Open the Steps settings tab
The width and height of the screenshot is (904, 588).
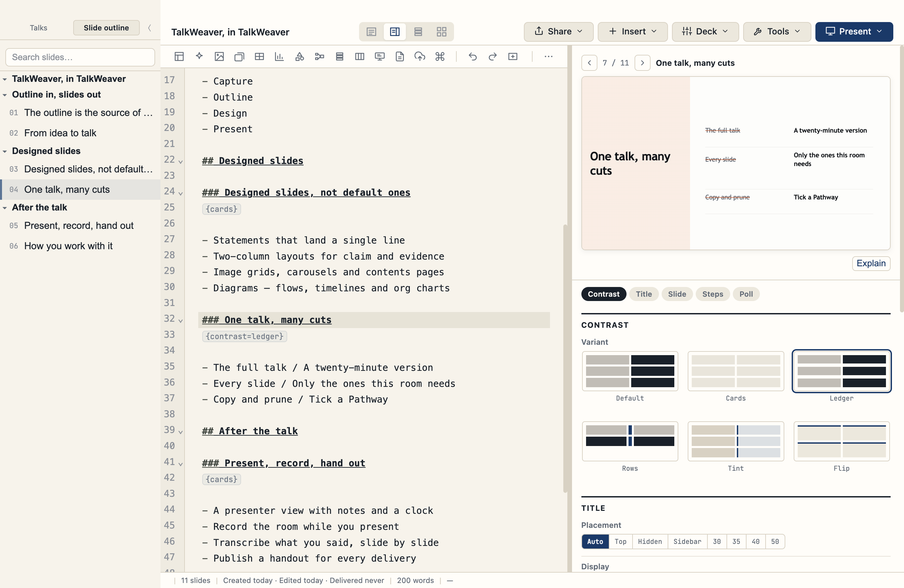coord(712,294)
